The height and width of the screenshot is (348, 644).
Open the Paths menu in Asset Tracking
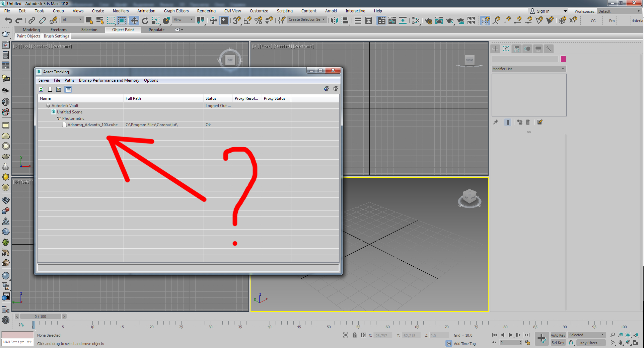click(69, 80)
